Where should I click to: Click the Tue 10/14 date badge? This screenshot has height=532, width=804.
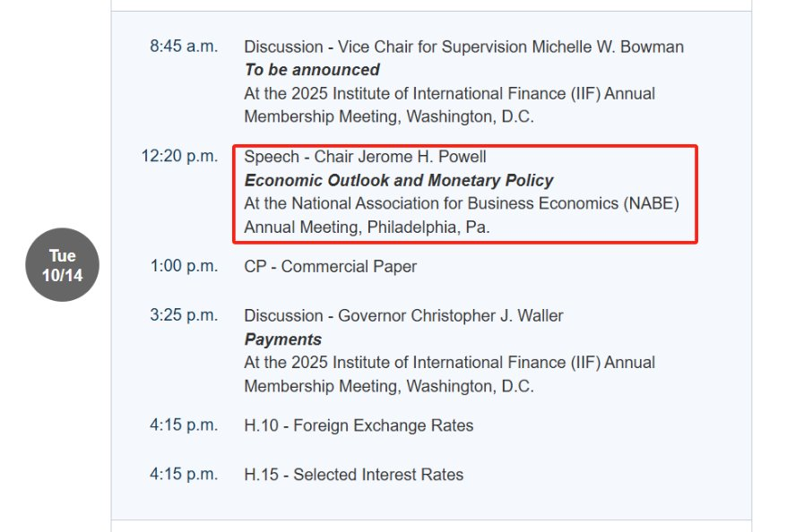coord(62,265)
